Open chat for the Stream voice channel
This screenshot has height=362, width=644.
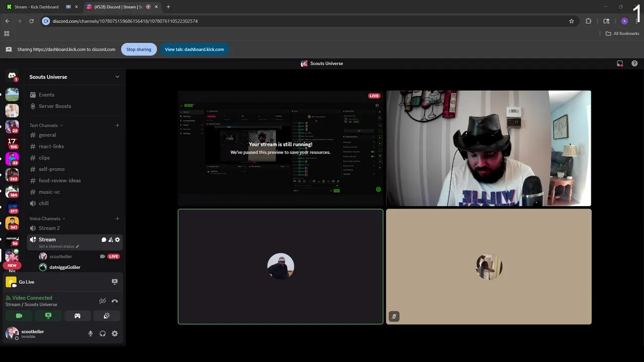(104, 240)
